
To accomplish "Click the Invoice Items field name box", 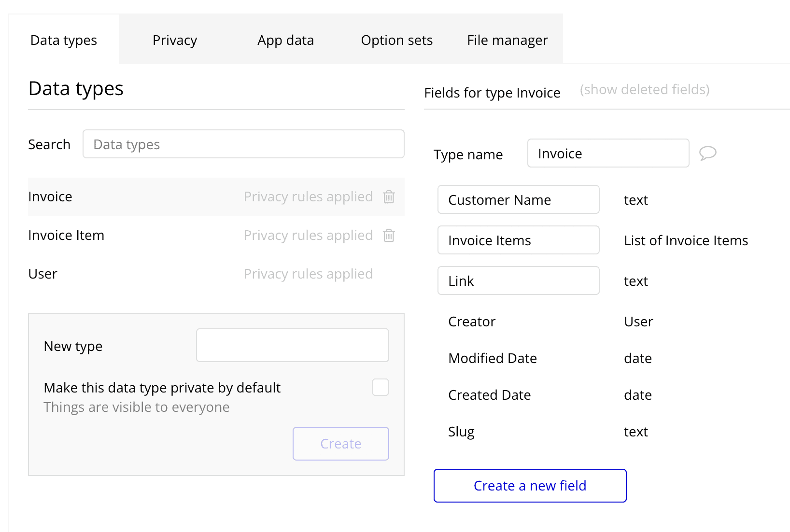I will [x=518, y=240].
